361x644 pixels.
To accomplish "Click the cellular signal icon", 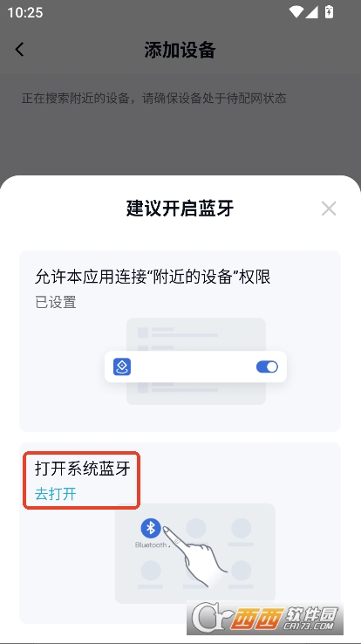I will point(311,12).
